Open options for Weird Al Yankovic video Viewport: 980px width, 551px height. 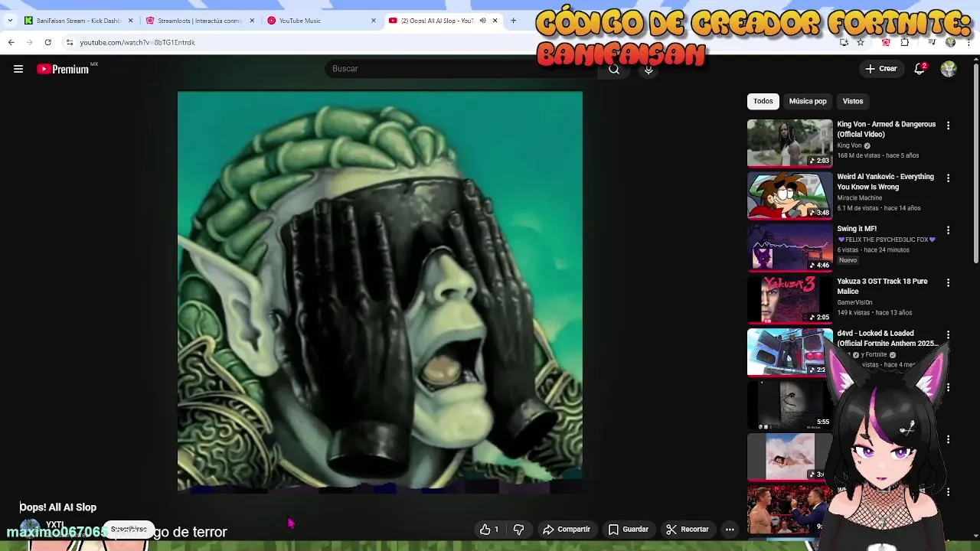[948, 178]
